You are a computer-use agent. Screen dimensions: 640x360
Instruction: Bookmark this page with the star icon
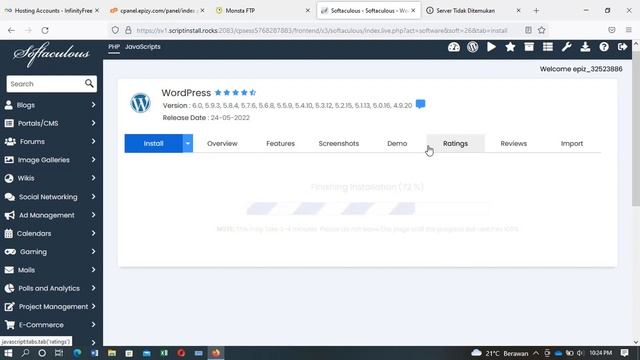click(542, 30)
